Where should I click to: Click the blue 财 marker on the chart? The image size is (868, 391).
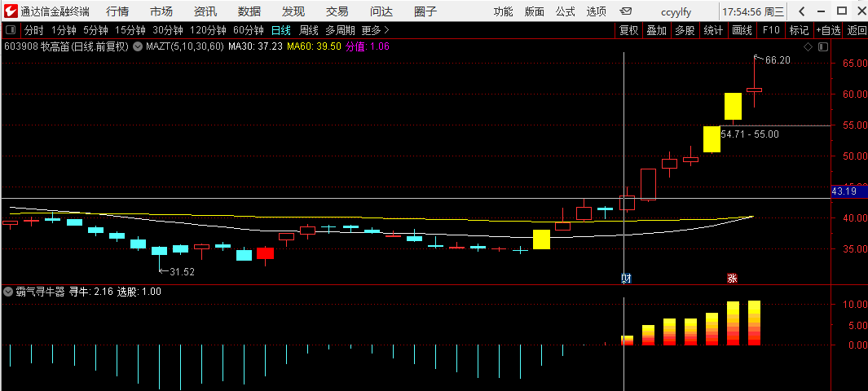(627, 278)
